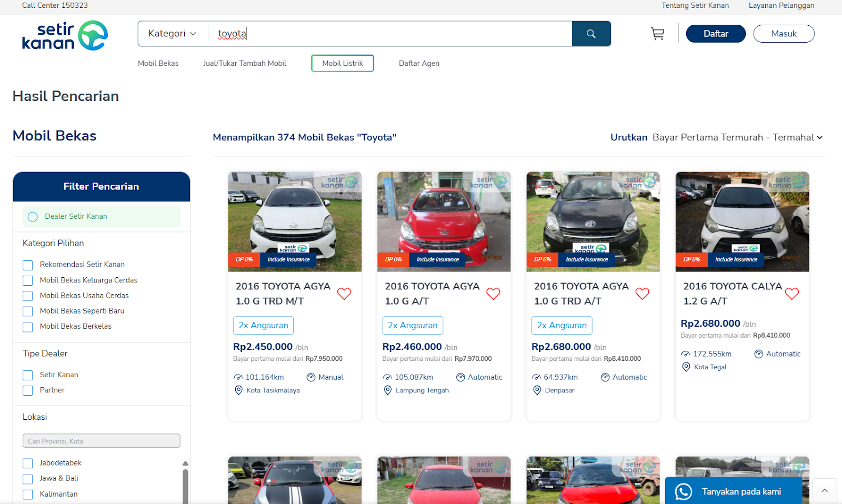
Task: Click 2x Angsuran on Agya TRD A/T card
Action: (x=562, y=325)
